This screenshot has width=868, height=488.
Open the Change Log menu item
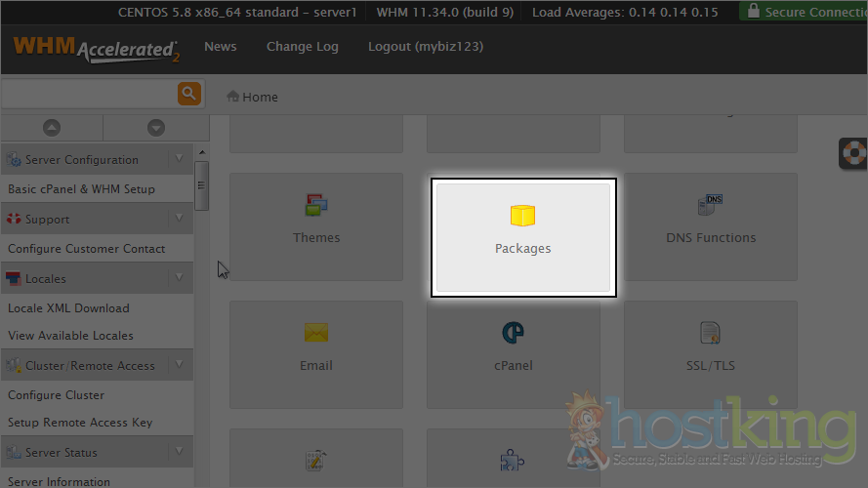tap(302, 47)
